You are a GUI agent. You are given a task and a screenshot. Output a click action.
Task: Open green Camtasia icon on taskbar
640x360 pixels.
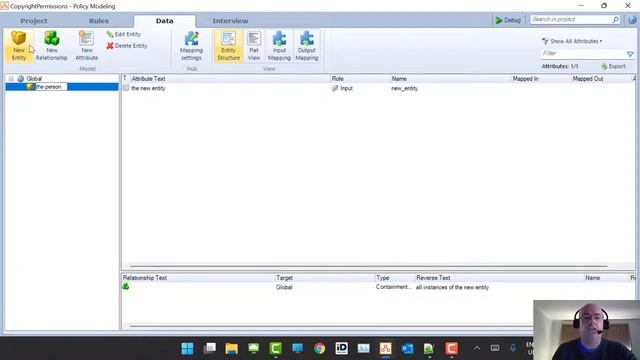point(276,349)
